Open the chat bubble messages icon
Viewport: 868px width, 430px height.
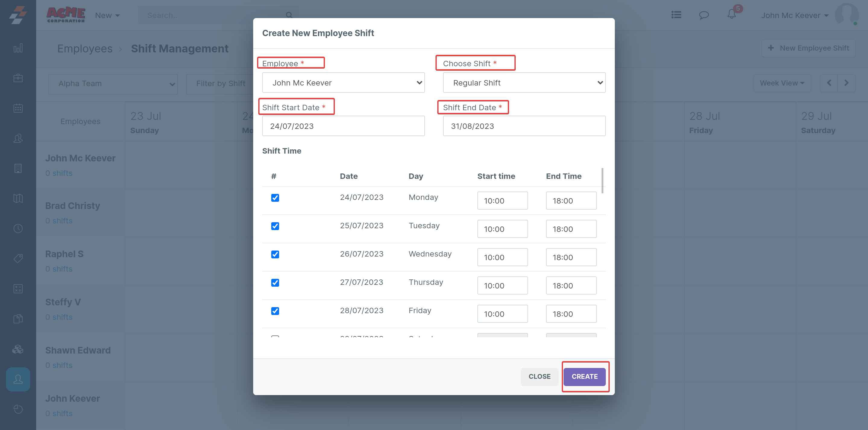tap(703, 15)
